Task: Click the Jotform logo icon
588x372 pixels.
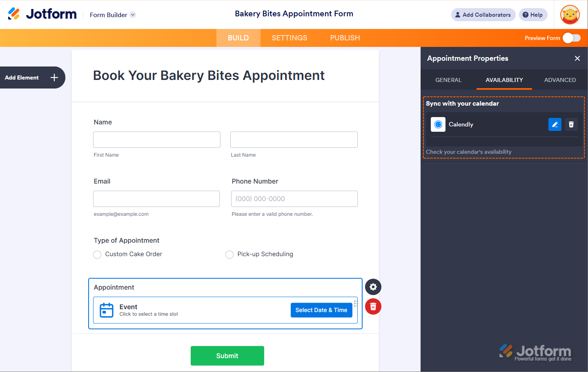Action: (x=14, y=14)
